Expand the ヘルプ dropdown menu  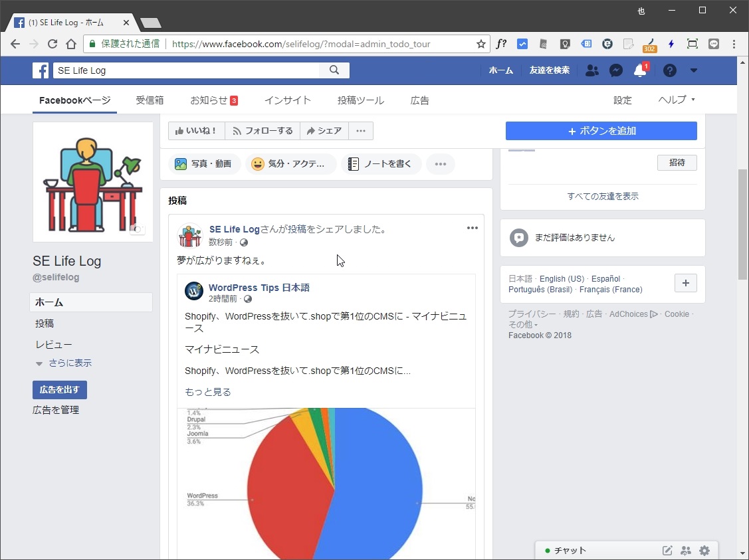tap(676, 100)
